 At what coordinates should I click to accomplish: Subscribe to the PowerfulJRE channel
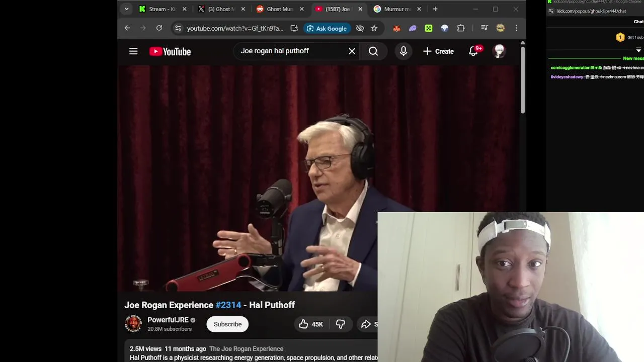coord(227,324)
